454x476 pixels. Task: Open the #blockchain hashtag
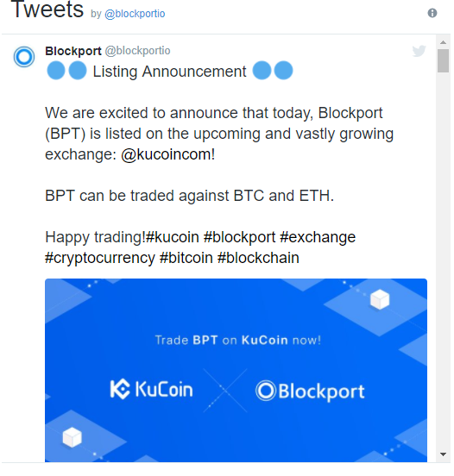tap(258, 258)
